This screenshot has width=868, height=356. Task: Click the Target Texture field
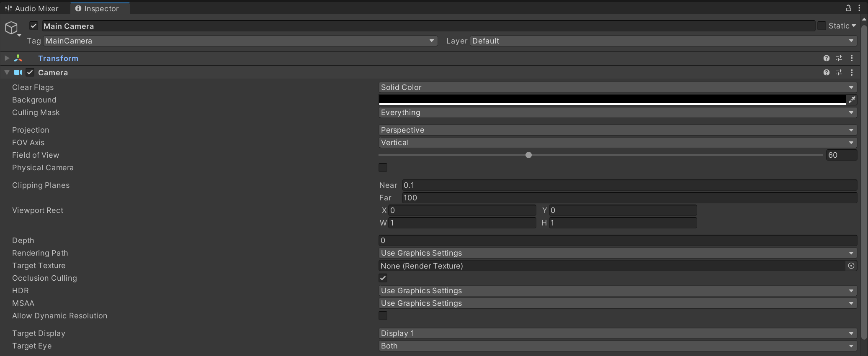(x=612, y=266)
